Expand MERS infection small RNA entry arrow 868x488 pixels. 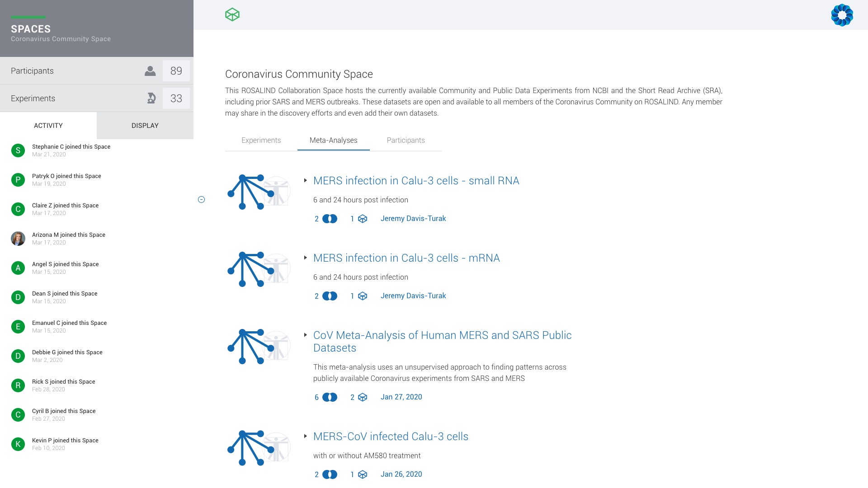pyautogui.click(x=306, y=181)
